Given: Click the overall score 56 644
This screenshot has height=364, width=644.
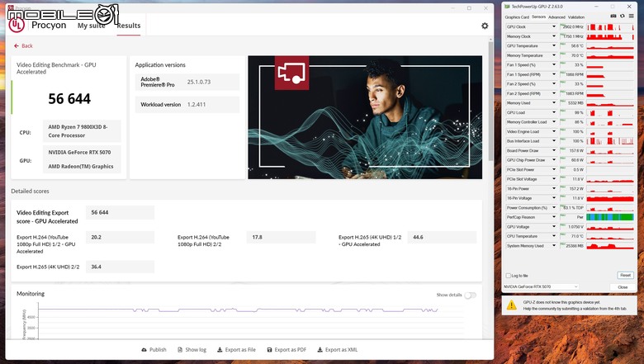Looking at the screenshot, I should [x=69, y=99].
